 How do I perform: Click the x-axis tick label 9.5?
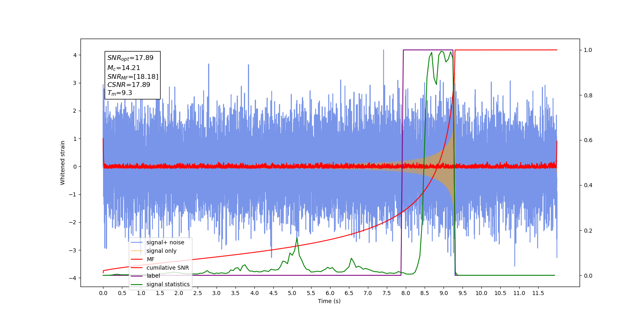coord(462,293)
